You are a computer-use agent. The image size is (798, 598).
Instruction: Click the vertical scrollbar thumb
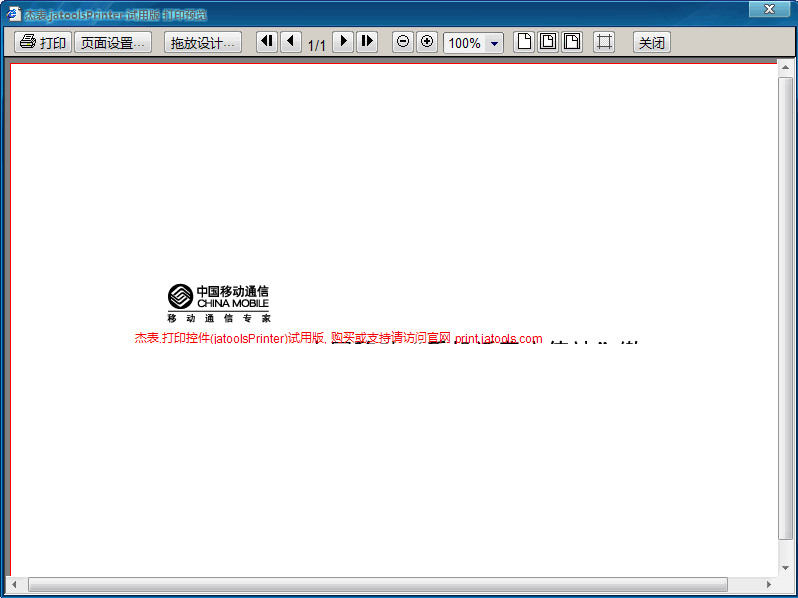click(x=785, y=308)
